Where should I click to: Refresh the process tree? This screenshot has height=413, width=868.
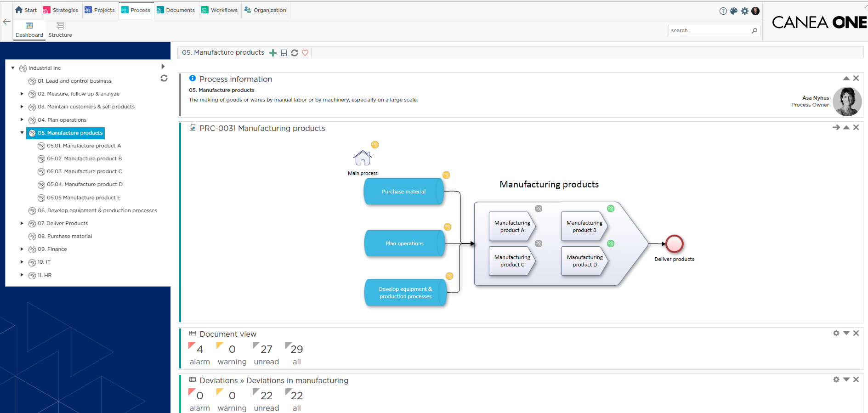[x=164, y=79]
